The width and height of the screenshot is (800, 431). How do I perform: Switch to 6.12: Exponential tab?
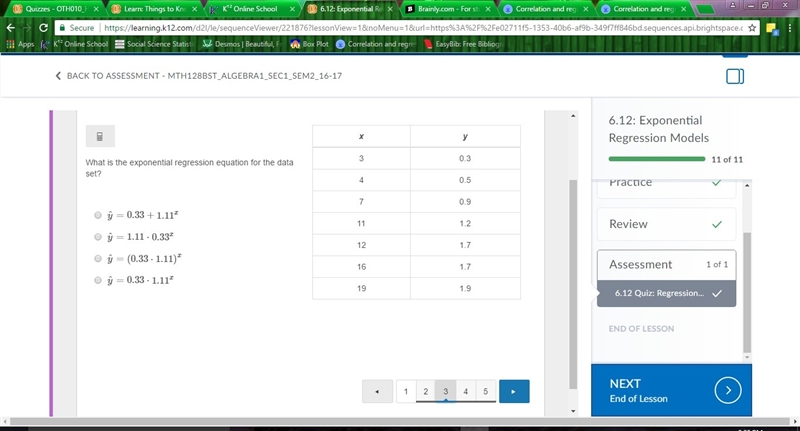(x=351, y=9)
